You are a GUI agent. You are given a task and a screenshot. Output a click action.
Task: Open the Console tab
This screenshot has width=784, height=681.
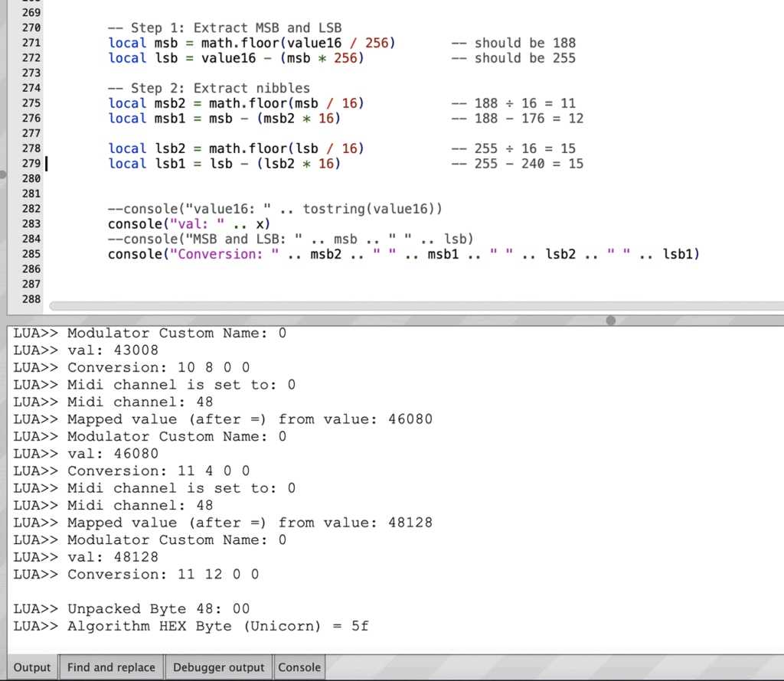click(x=299, y=667)
